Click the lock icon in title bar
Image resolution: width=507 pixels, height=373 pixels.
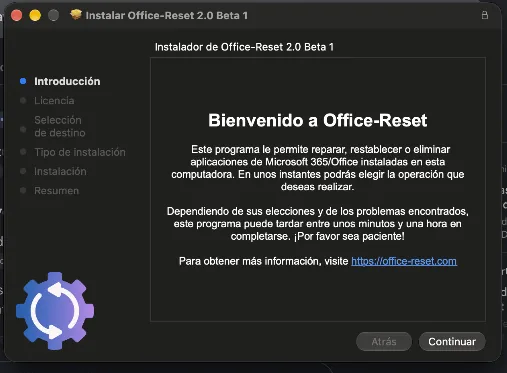485,15
